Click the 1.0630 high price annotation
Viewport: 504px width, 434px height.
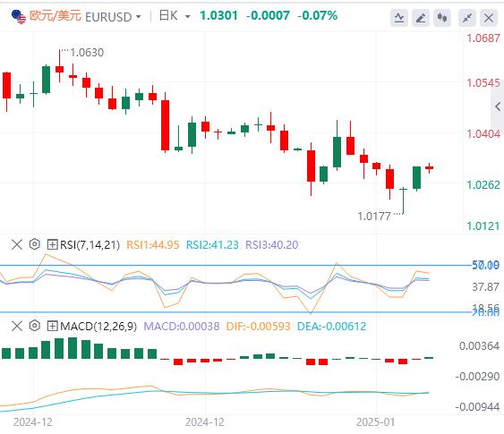[87, 53]
